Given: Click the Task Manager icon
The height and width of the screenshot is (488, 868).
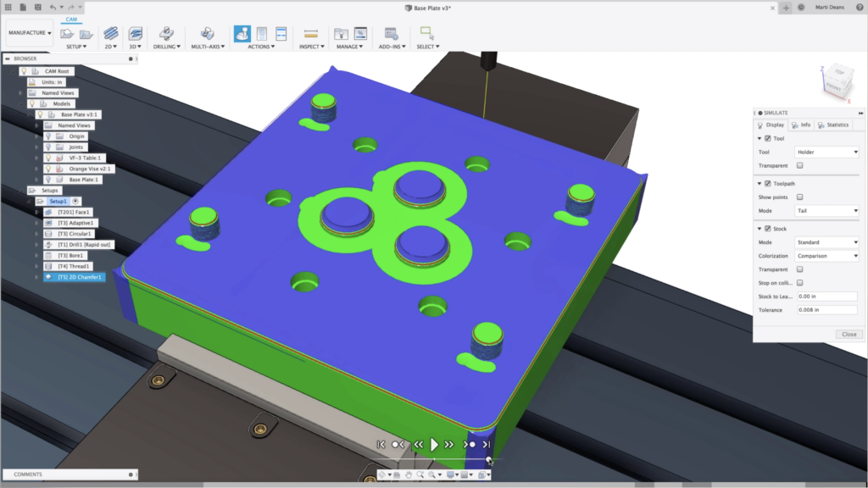Looking at the screenshot, I should tap(360, 34).
